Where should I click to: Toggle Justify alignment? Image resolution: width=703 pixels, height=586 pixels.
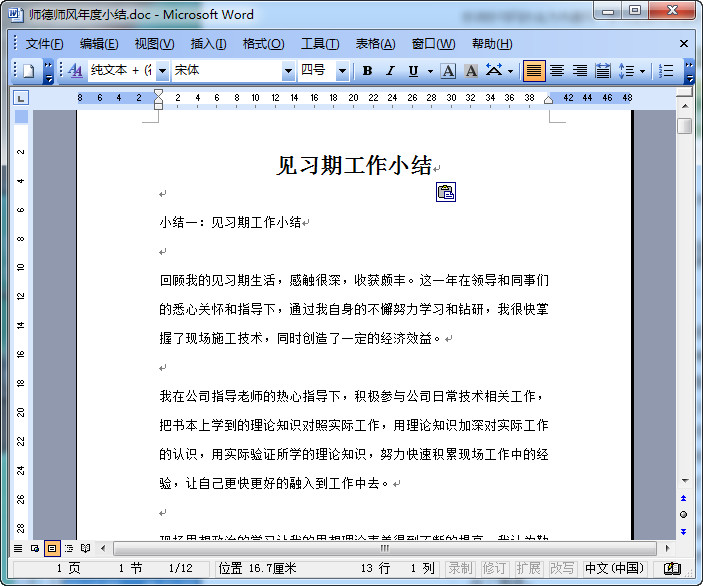pos(534,71)
